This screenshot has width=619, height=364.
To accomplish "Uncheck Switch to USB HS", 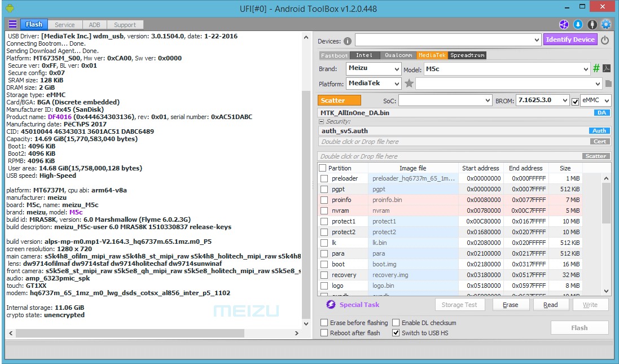I will [396, 333].
